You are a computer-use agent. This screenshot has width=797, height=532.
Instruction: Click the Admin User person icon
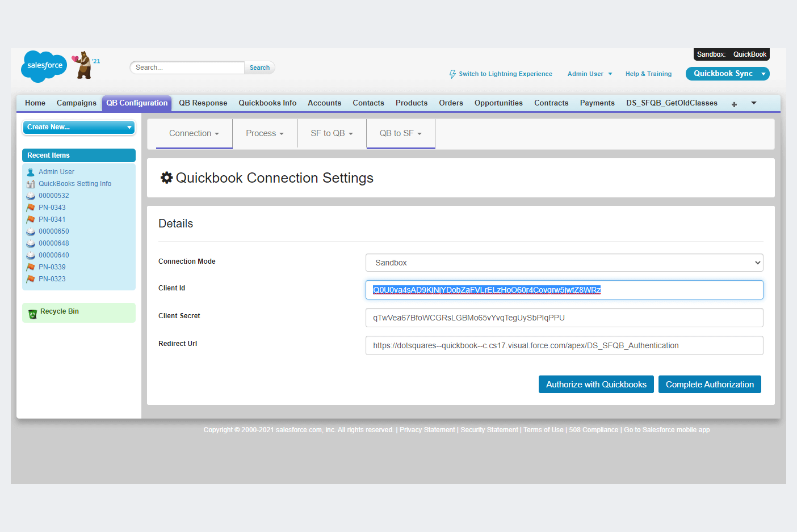(31, 172)
